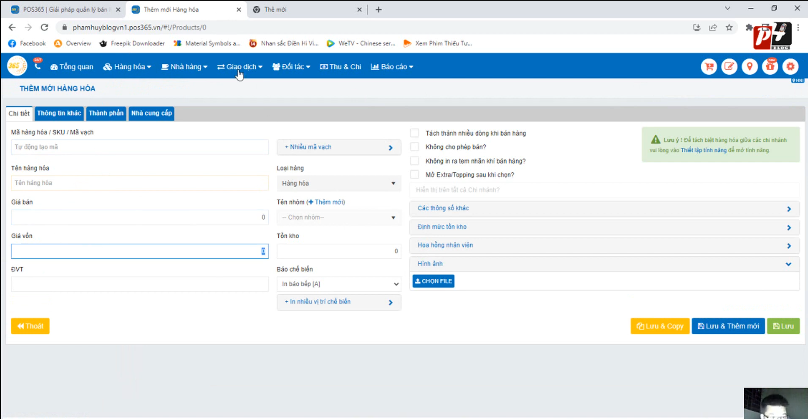The width and height of the screenshot is (808, 419).
Task: Open Báo cáo menu
Action: [x=392, y=66]
